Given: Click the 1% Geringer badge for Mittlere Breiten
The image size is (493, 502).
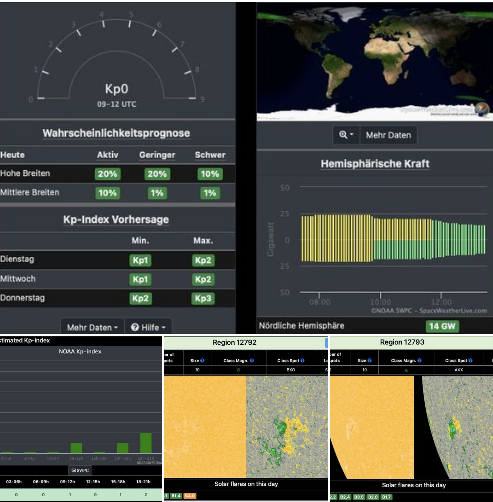Looking at the screenshot, I should [x=157, y=193].
